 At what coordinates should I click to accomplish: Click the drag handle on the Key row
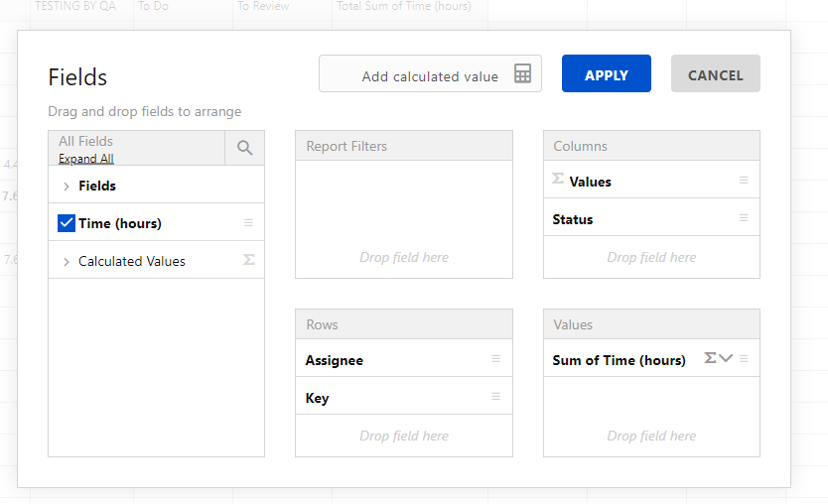pyautogui.click(x=495, y=397)
